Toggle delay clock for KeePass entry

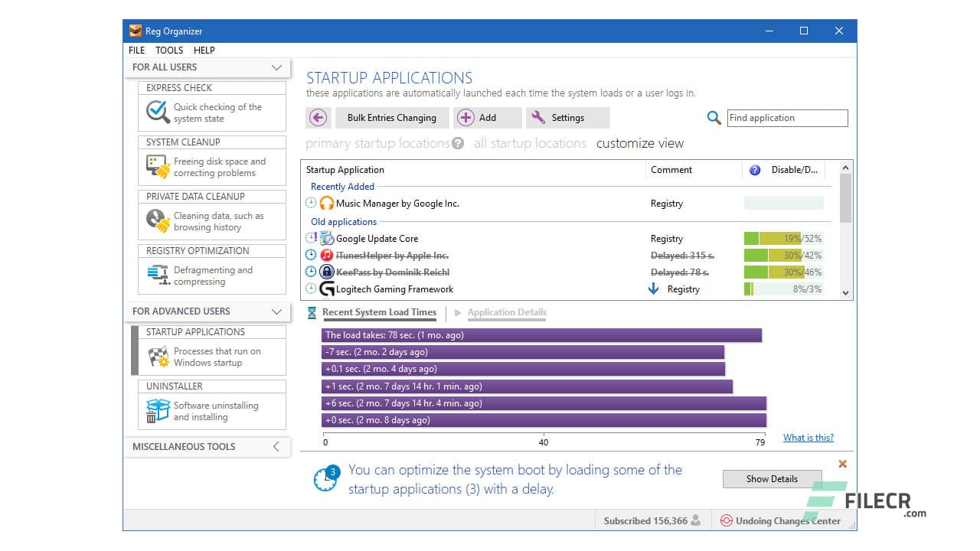click(x=311, y=272)
